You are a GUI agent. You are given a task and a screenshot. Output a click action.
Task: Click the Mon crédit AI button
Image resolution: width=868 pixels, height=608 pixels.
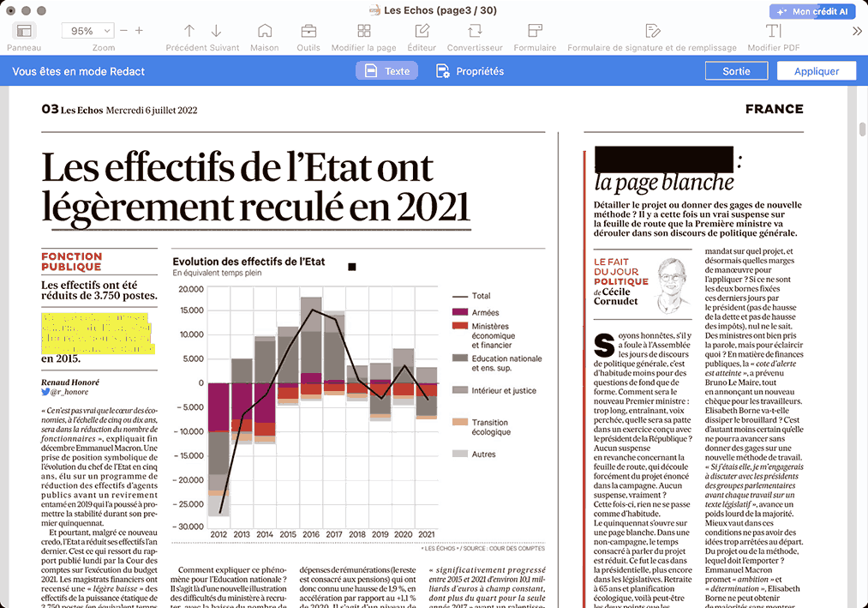(812, 11)
